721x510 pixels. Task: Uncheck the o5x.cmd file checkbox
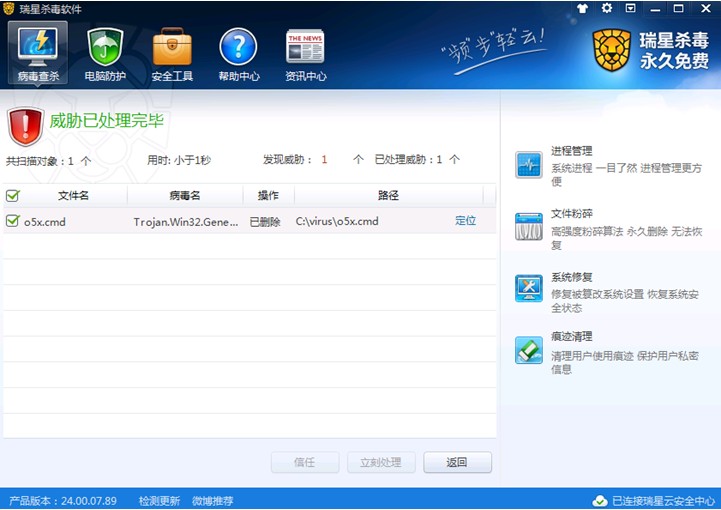12,221
